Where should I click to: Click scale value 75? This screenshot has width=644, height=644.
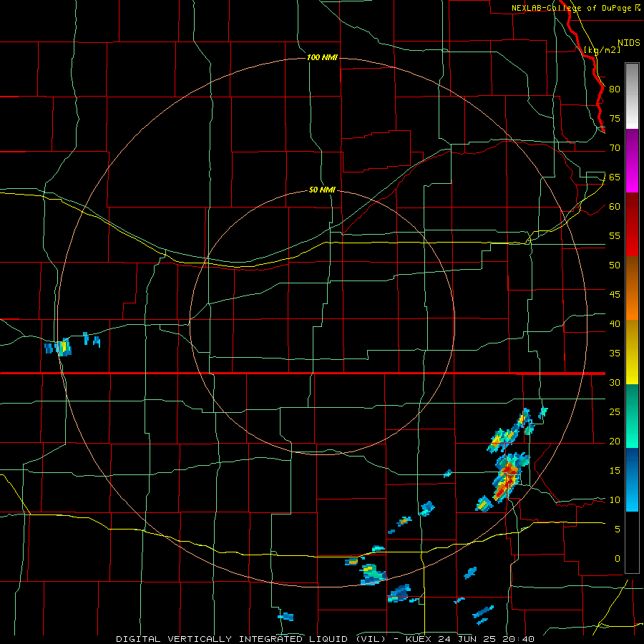point(615,118)
